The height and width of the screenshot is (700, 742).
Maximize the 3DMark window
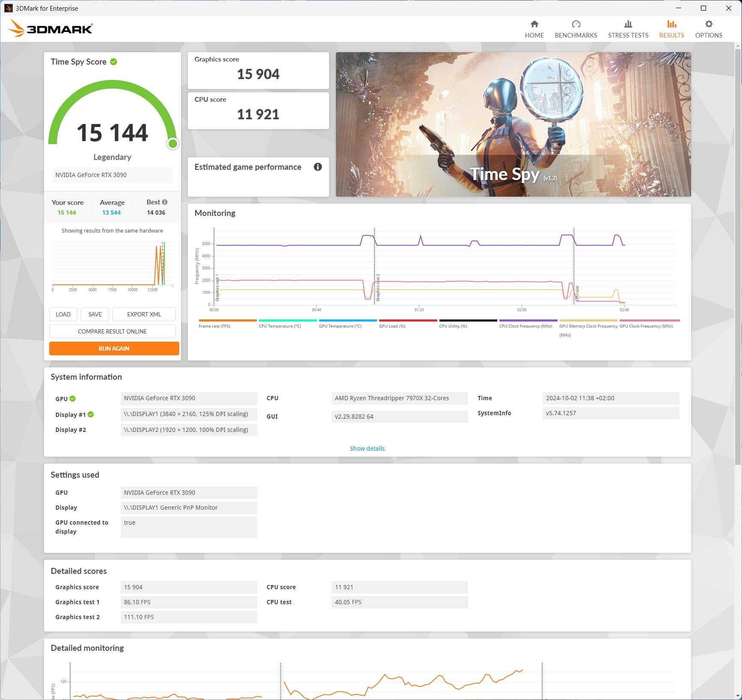pyautogui.click(x=703, y=8)
